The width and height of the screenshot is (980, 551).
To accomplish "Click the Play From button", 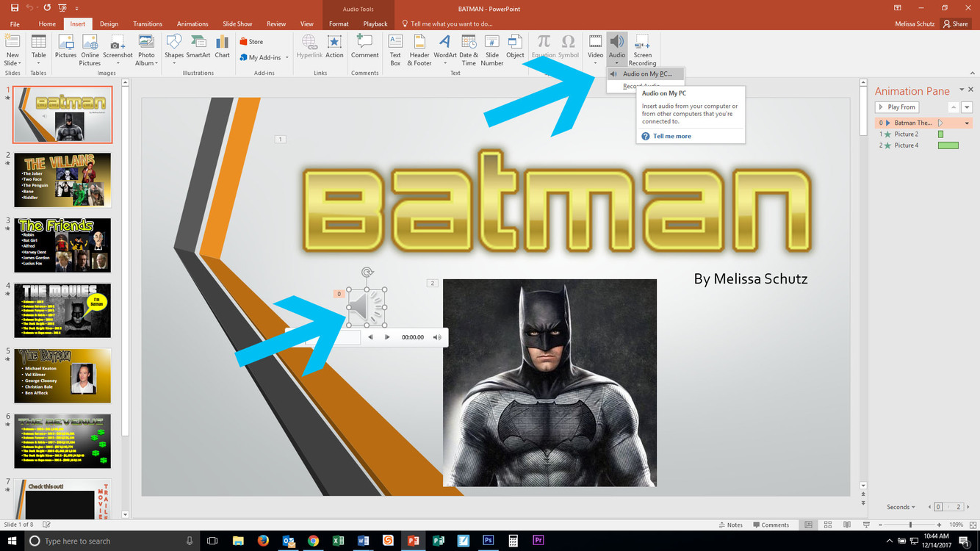I will [897, 107].
